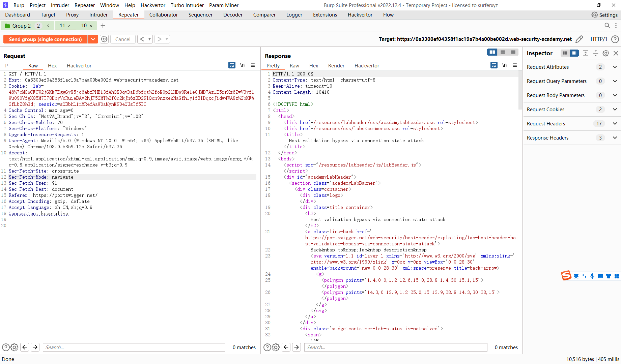Open Burp Settings with the gear icon

[x=594, y=15]
